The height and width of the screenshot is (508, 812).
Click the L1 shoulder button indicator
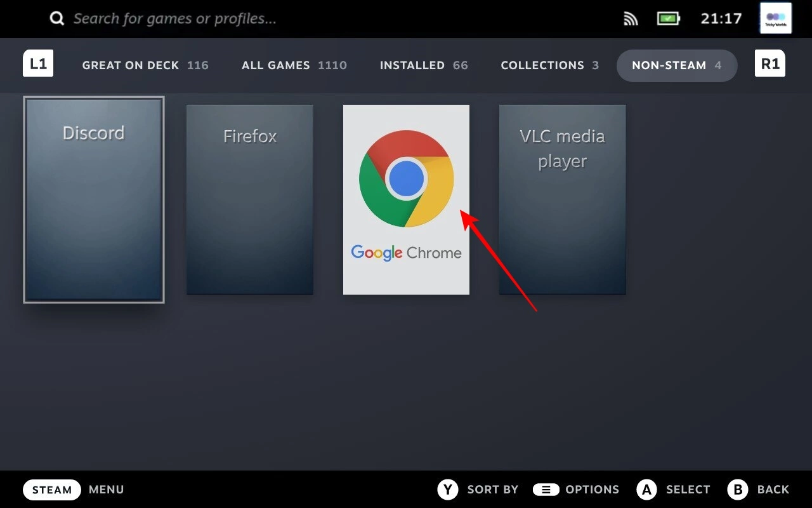pyautogui.click(x=38, y=63)
